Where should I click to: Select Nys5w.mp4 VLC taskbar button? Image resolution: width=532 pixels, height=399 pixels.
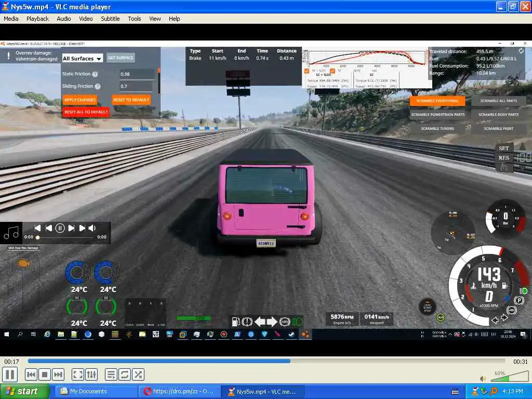263,392
